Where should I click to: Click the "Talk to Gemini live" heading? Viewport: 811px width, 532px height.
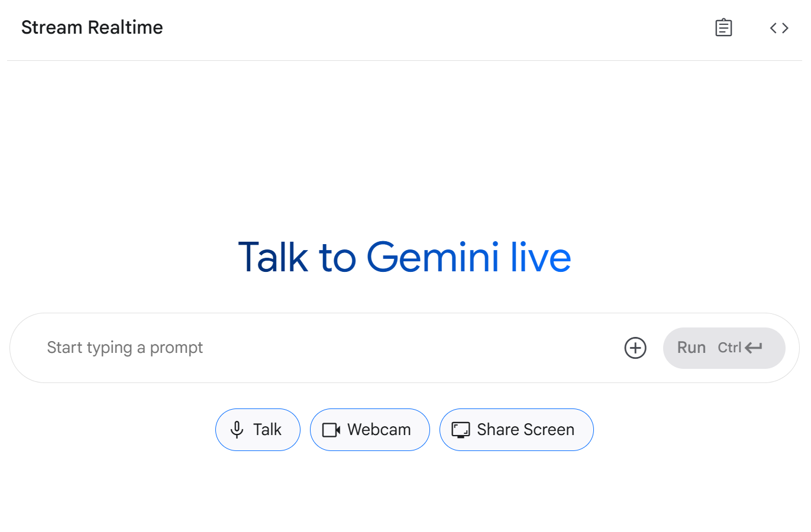click(405, 257)
